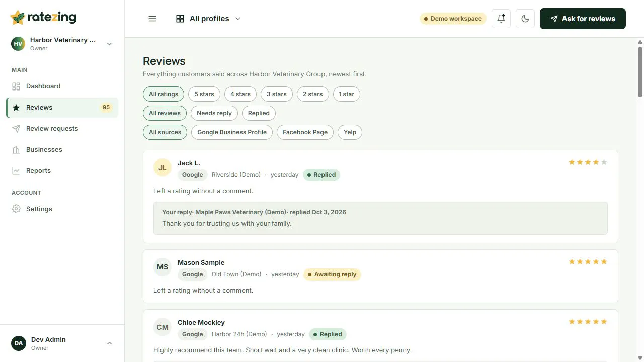This screenshot has width=644, height=362.
Task: Click the Awaiting reply status badge
Action: pyautogui.click(x=332, y=274)
